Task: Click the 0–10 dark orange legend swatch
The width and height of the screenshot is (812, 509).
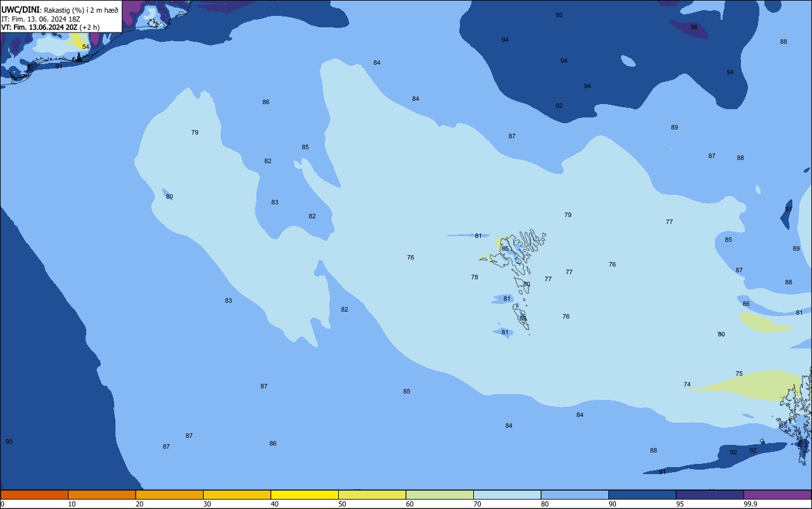Action: [34, 494]
